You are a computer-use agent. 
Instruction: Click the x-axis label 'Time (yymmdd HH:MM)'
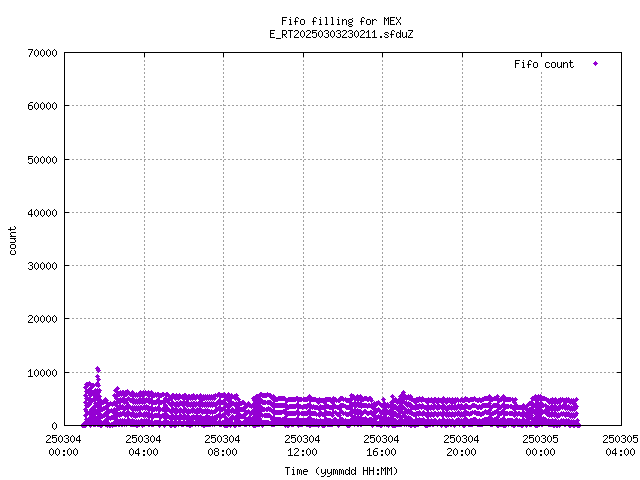[341, 471]
